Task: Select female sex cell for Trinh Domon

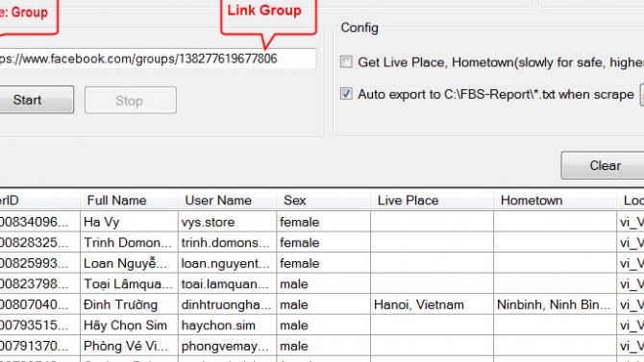Action: (x=324, y=243)
